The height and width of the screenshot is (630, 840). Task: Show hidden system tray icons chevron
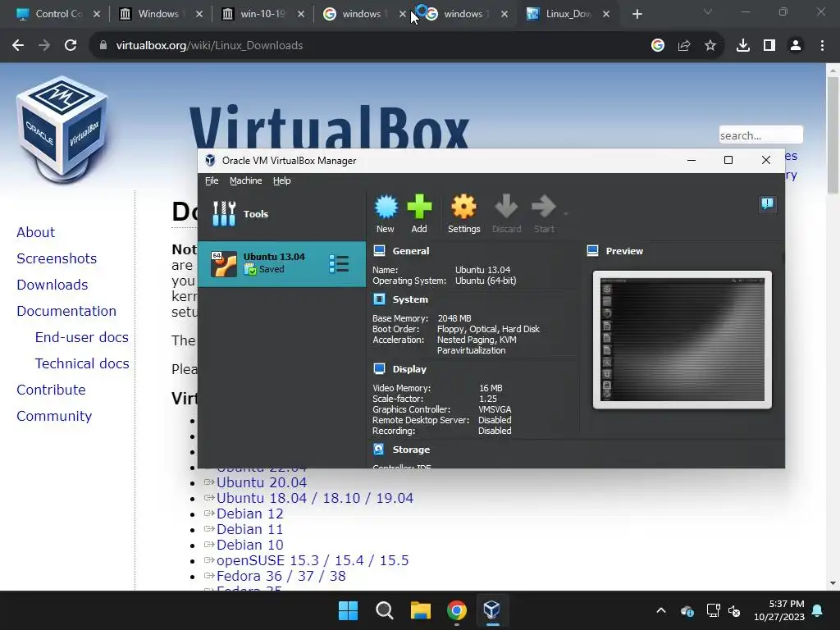click(x=661, y=610)
